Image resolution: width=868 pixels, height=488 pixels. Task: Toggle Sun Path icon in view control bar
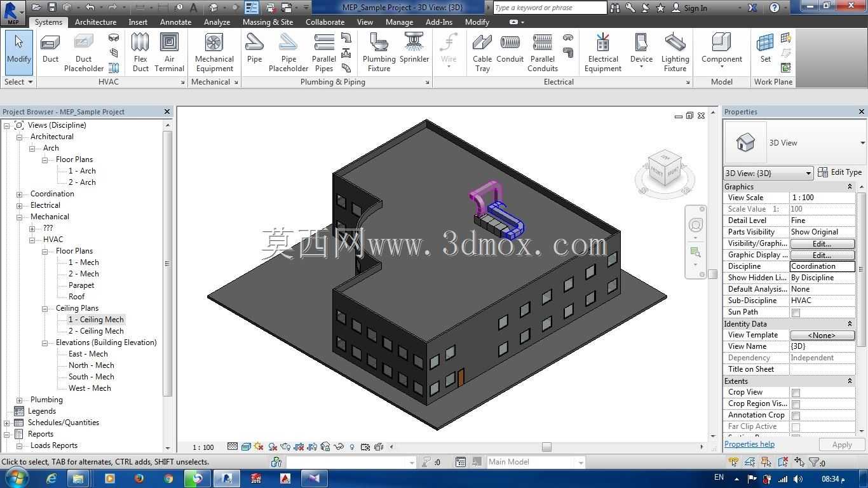pyautogui.click(x=259, y=447)
